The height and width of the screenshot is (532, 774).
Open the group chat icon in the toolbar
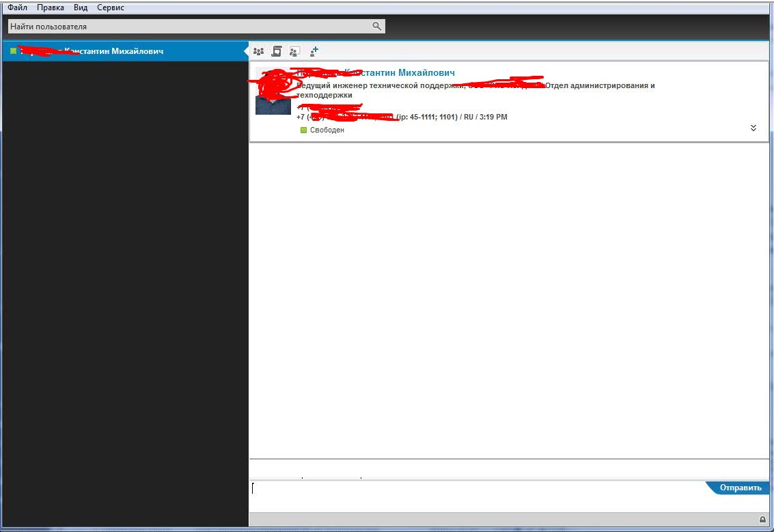(x=258, y=51)
